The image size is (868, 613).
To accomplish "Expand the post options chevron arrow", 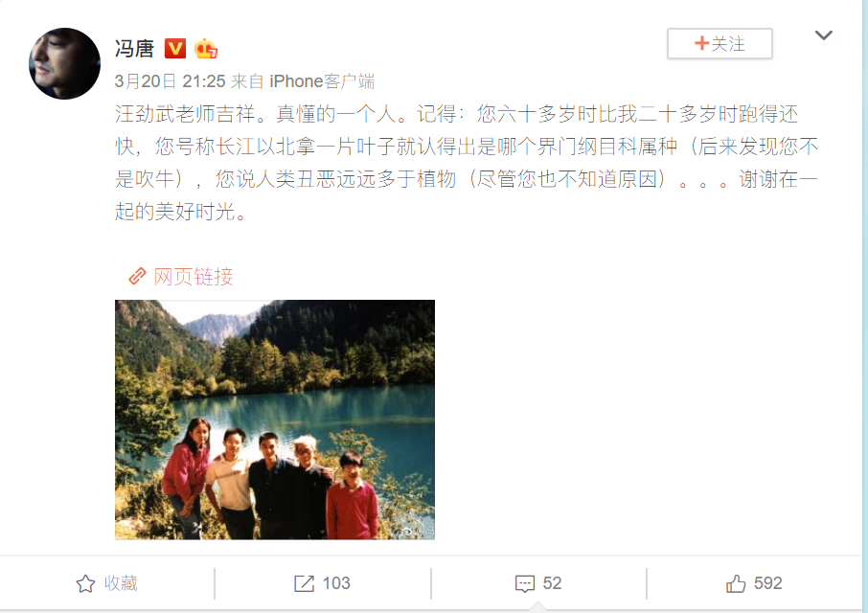I will point(823,35).
